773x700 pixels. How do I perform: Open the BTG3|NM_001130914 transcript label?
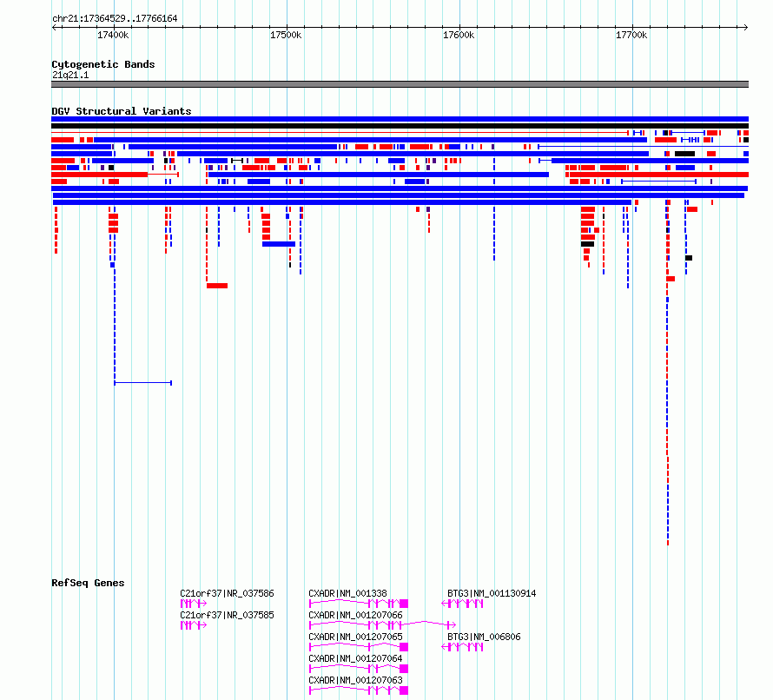tap(492, 593)
